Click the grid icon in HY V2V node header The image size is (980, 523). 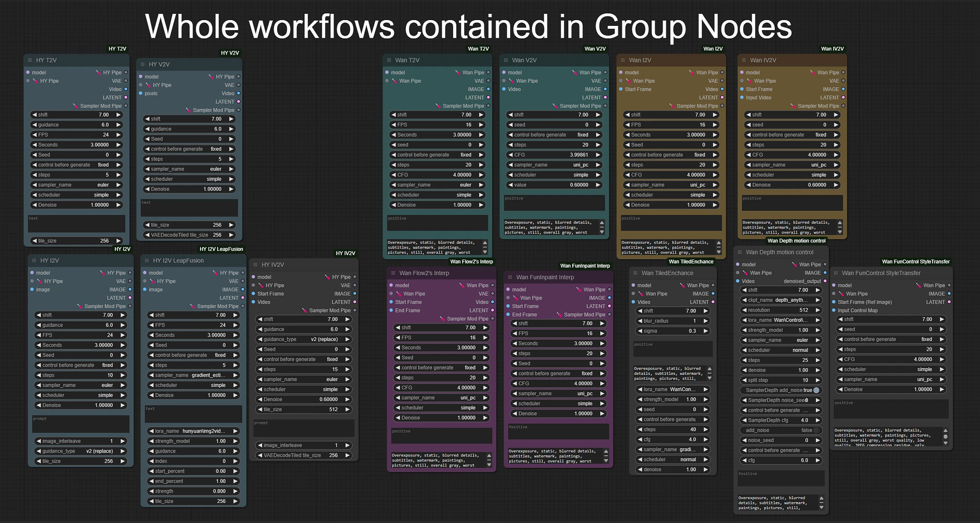tap(143, 65)
